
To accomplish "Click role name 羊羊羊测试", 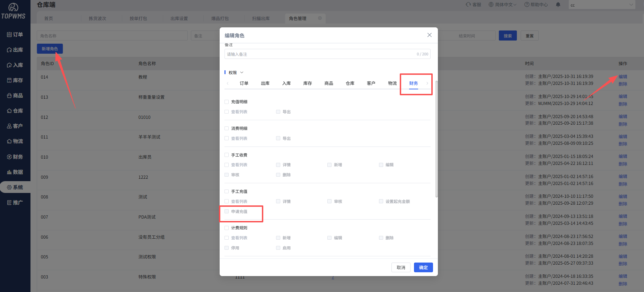I will (x=149, y=137).
